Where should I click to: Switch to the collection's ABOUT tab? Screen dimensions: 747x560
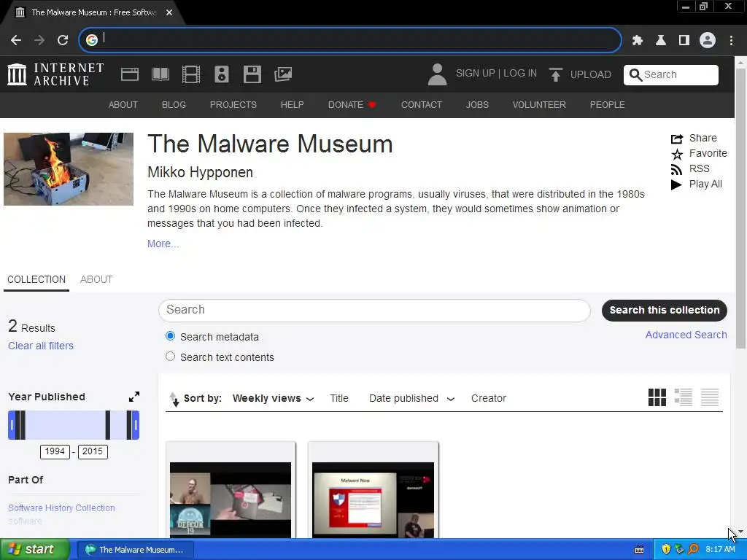96,279
